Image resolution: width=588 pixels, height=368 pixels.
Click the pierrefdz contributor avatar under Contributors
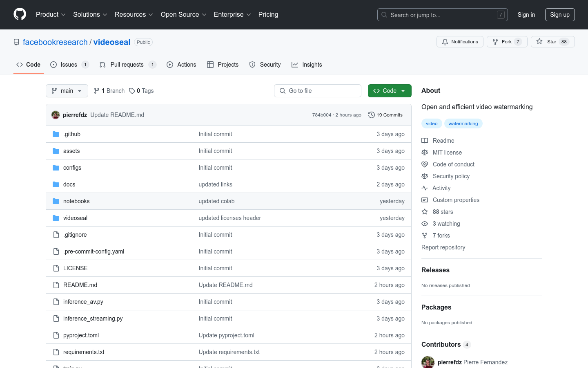click(x=428, y=362)
